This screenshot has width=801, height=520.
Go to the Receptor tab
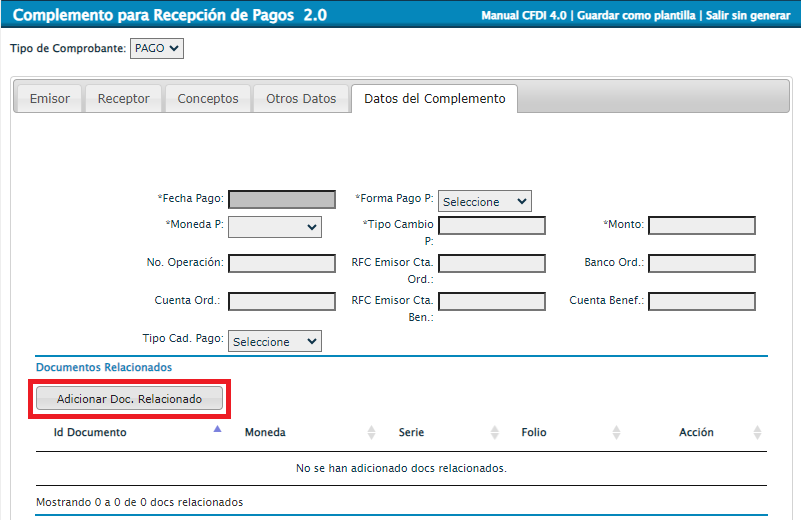[123, 99]
